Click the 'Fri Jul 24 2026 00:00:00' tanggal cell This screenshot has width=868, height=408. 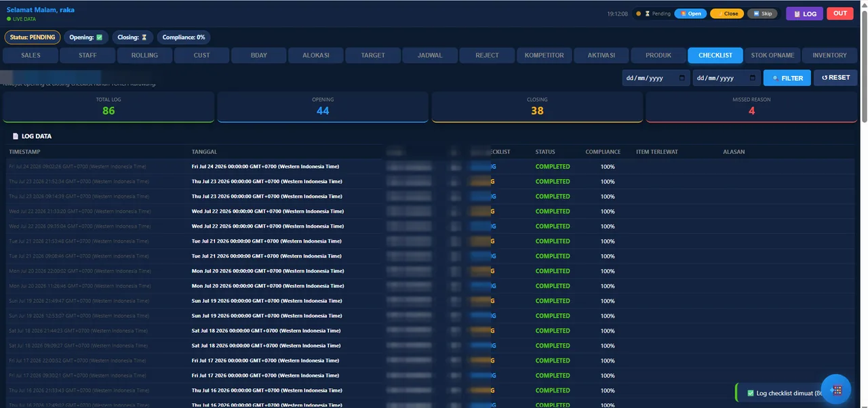265,167
